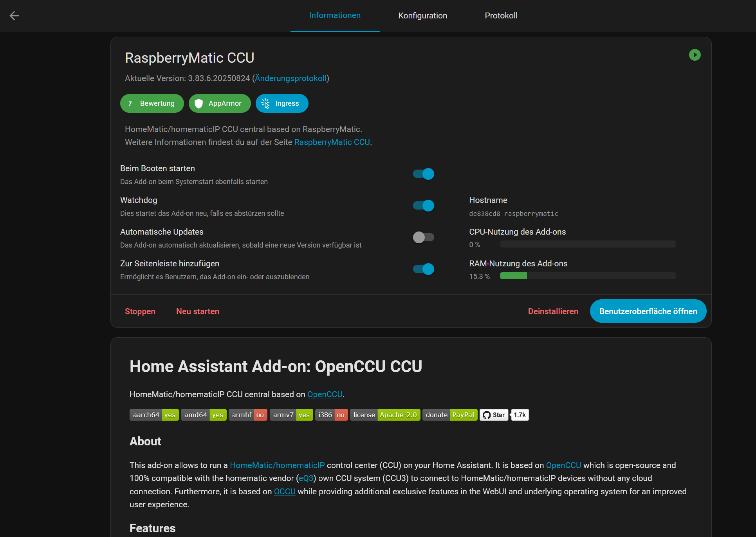Viewport: 756px width, 537px height.
Task: Select the Informationen tab
Action: (x=335, y=16)
